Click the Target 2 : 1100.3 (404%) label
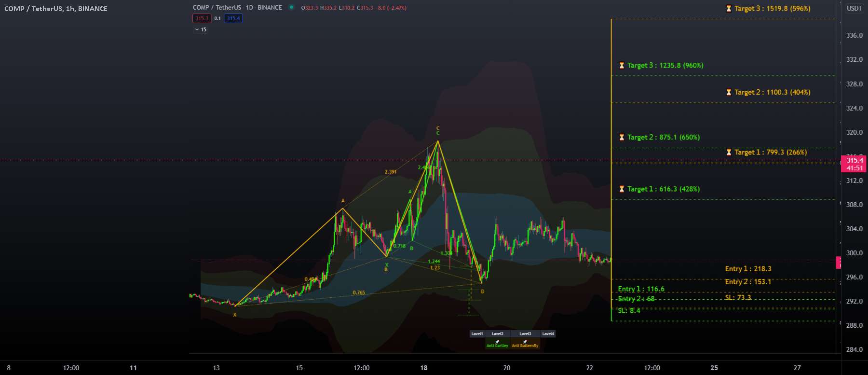The image size is (868, 375). click(x=772, y=92)
